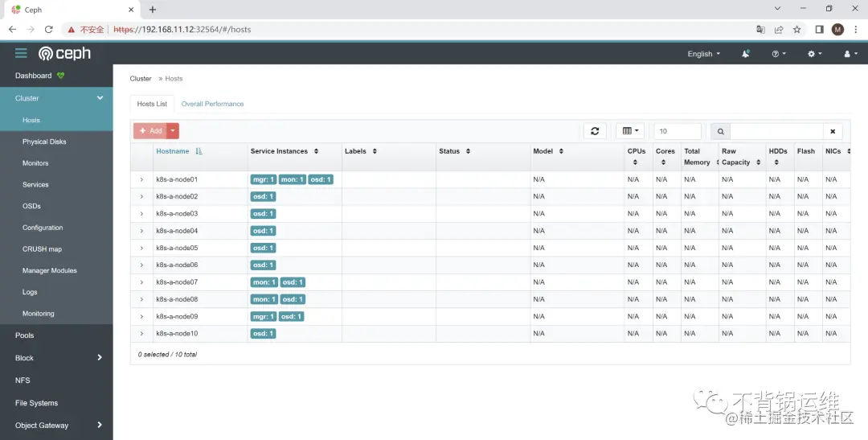
Task: Sort by the Status column
Action: (x=454, y=151)
